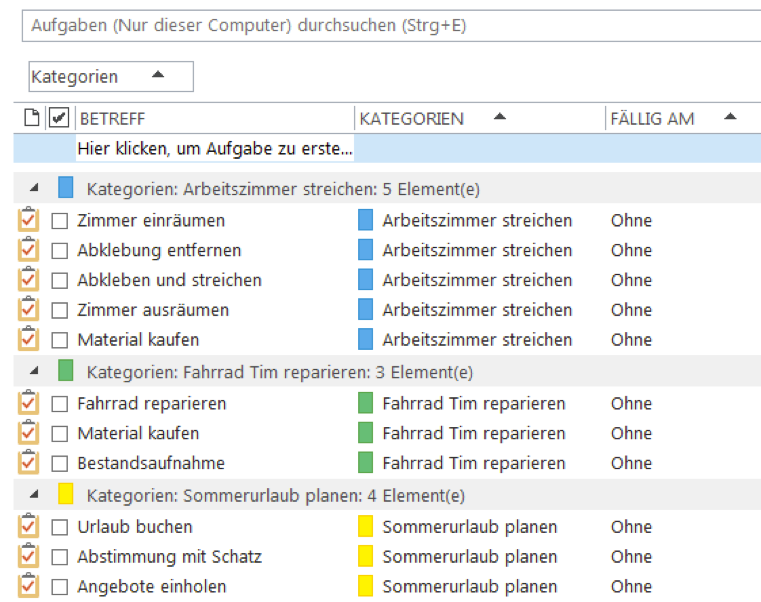Click the blue swatch in Arbeitszimmer streichen group header
The image size is (761, 602).
pos(66,187)
